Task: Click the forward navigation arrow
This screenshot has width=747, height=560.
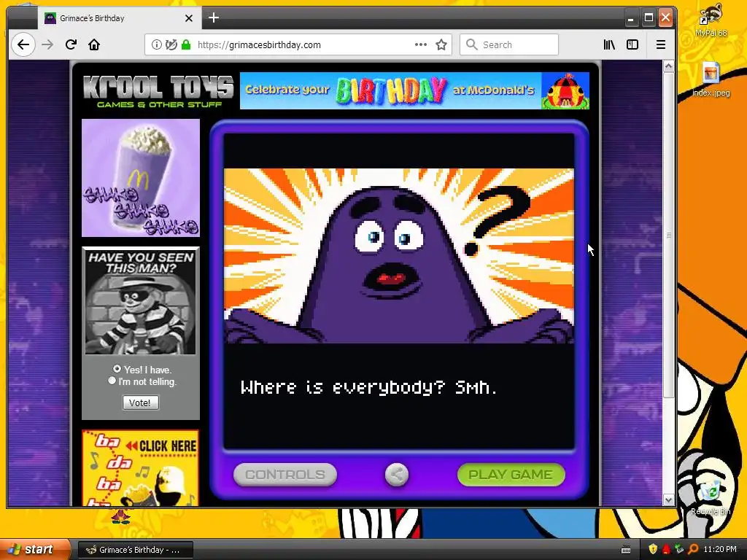Action: [47, 44]
